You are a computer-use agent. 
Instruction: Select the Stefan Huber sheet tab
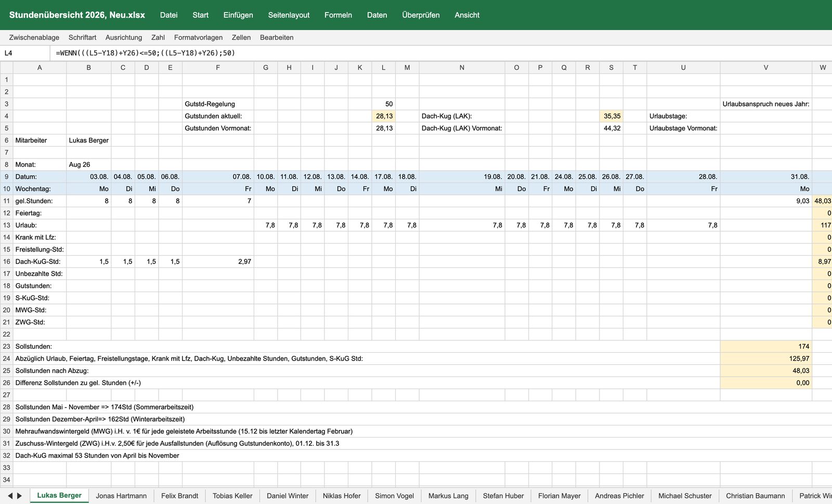coord(503,496)
